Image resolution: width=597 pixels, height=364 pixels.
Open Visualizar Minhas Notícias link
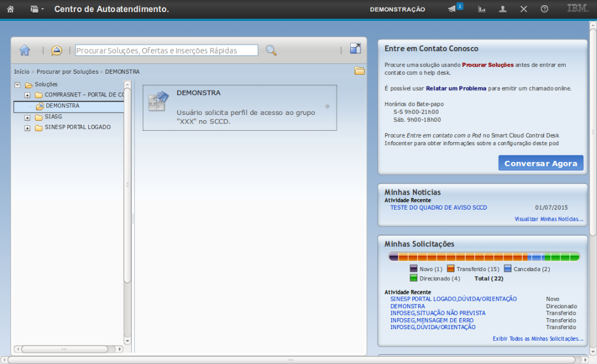(548, 219)
